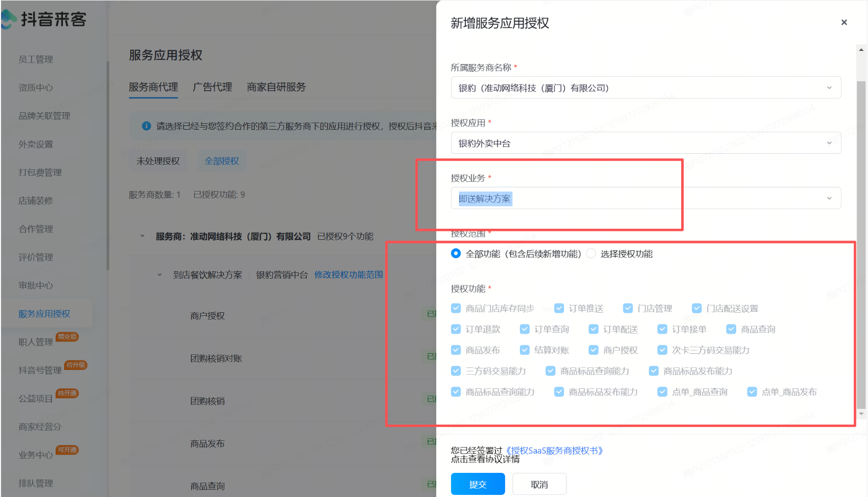
Task: Open 外卖设置 in sidebar
Action: 36,144
